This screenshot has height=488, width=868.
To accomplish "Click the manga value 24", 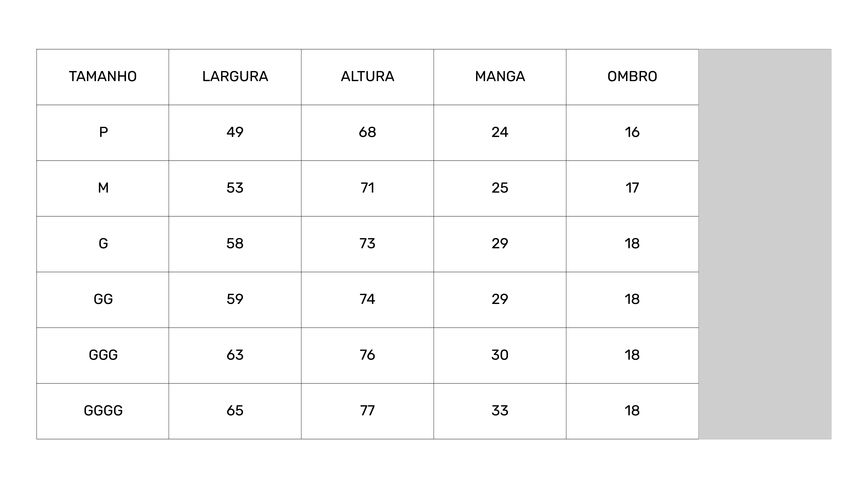I will coord(500,133).
